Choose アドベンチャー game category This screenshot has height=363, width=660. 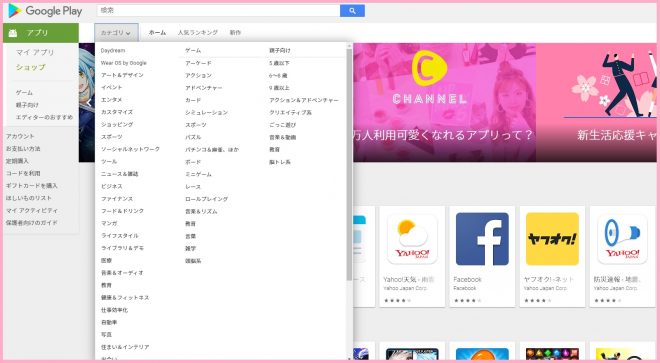203,88
